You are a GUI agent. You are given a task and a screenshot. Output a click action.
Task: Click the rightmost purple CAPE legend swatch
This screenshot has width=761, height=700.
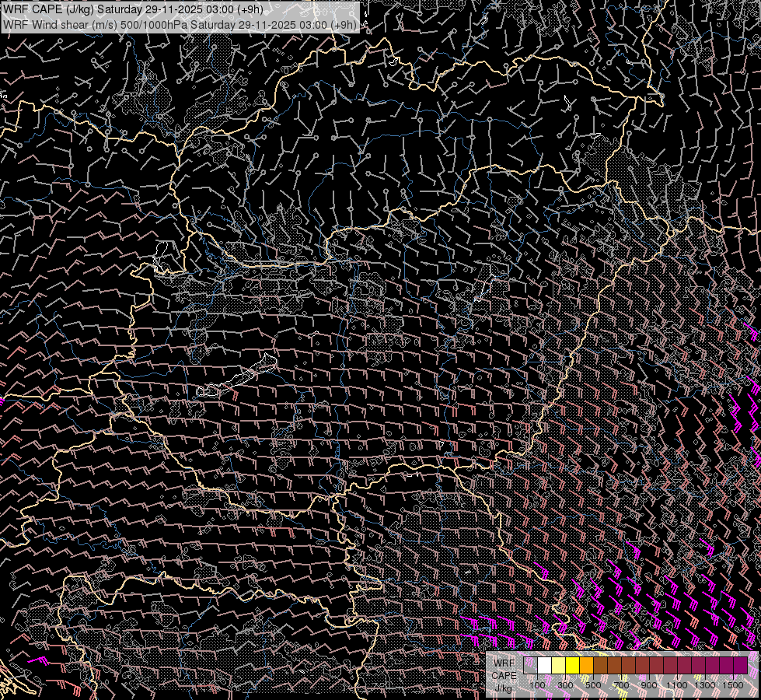point(740,666)
